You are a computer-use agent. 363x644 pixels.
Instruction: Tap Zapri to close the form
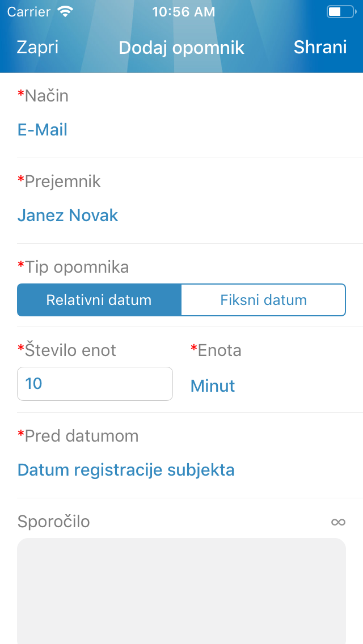[x=37, y=48]
